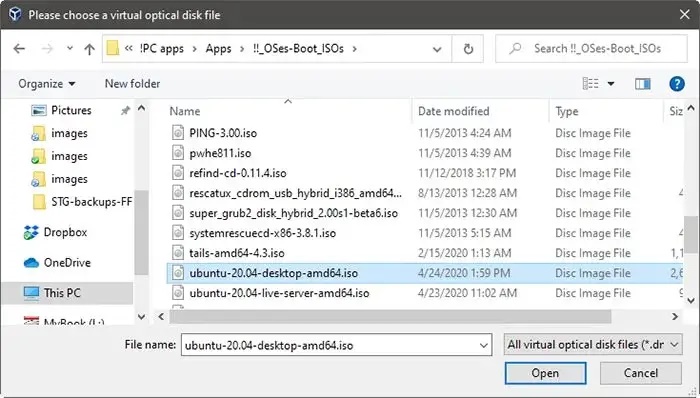Select tails-amd64-4.3.iso file
This screenshot has width=700, height=398.
pos(237,253)
